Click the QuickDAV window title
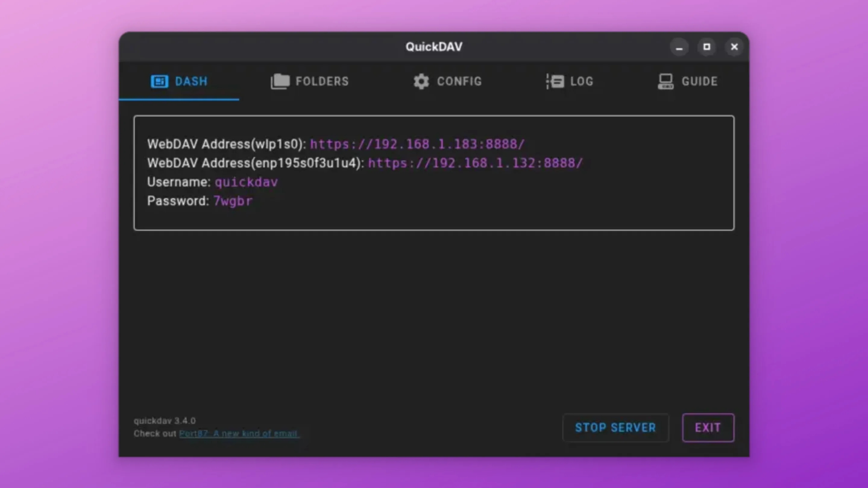Viewport: 868px width, 488px height. pyautogui.click(x=434, y=47)
